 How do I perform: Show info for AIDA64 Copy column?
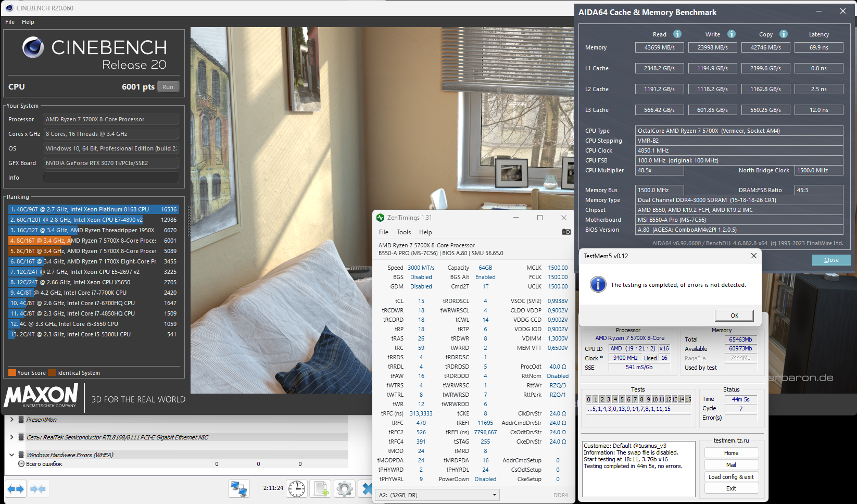click(784, 34)
